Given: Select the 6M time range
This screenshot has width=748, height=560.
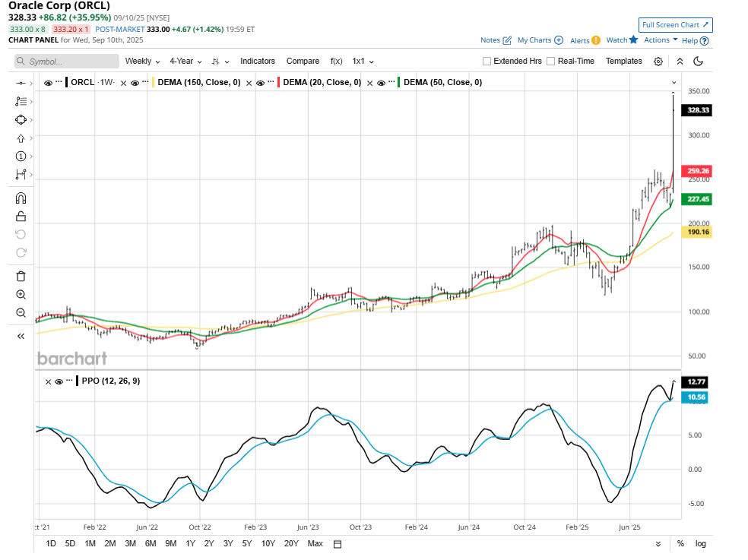Looking at the screenshot, I should tap(151, 544).
